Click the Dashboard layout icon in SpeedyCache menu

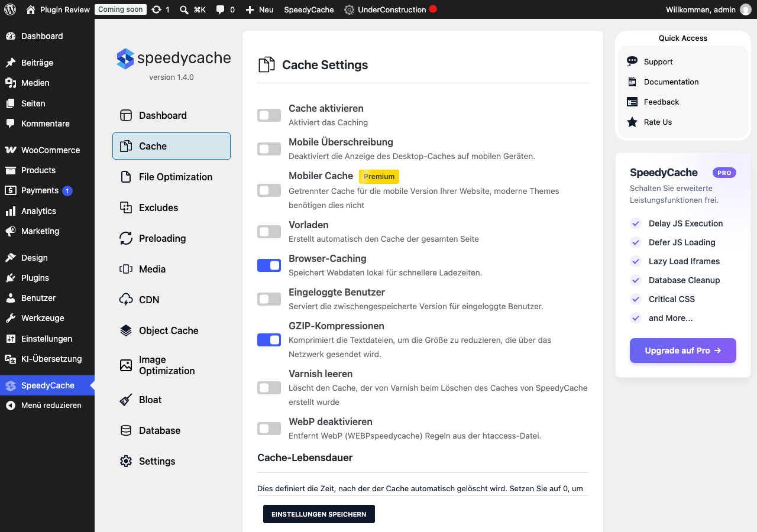(x=126, y=115)
